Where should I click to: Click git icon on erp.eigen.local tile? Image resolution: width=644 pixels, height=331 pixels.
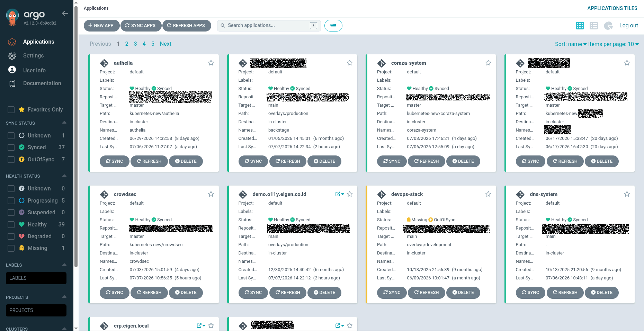[x=104, y=326]
